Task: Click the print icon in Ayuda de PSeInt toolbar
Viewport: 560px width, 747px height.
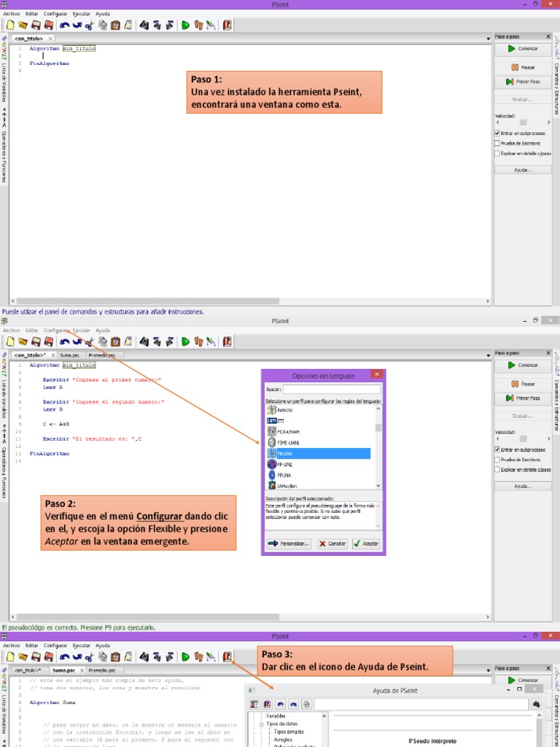Action: [307, 704]
